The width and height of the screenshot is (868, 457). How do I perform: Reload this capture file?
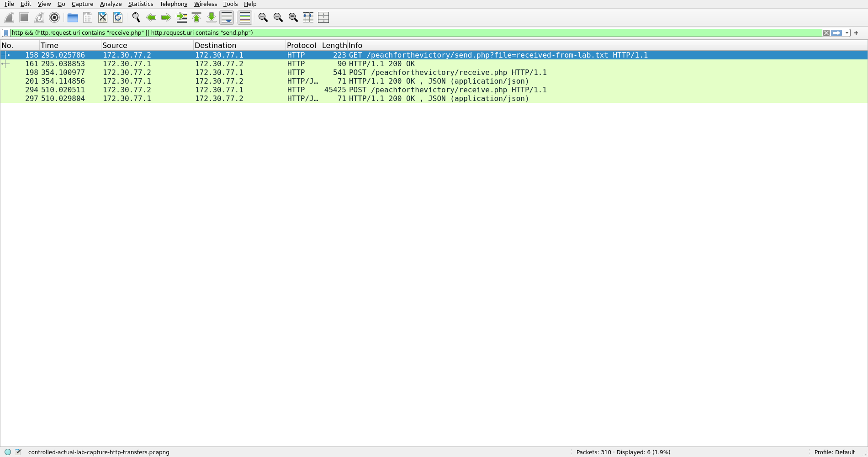coord(118,18)
